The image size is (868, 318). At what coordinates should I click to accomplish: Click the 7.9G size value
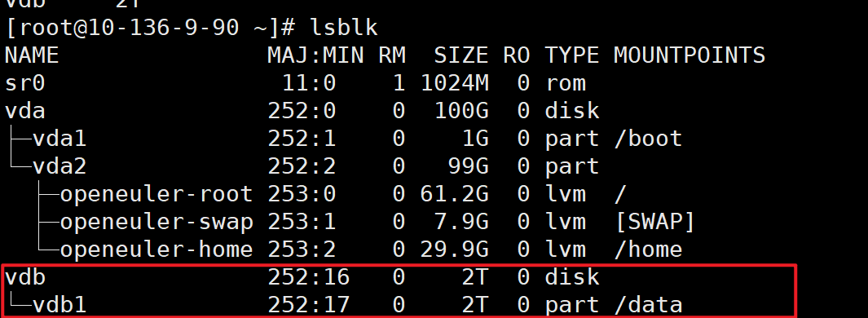(x=461, y=222)
